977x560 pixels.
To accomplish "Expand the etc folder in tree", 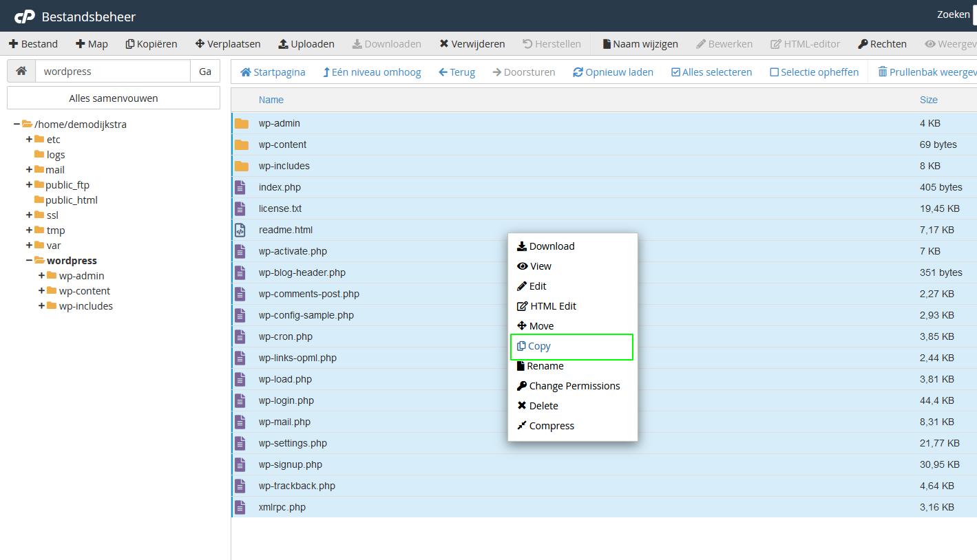I will coord(29,140).
